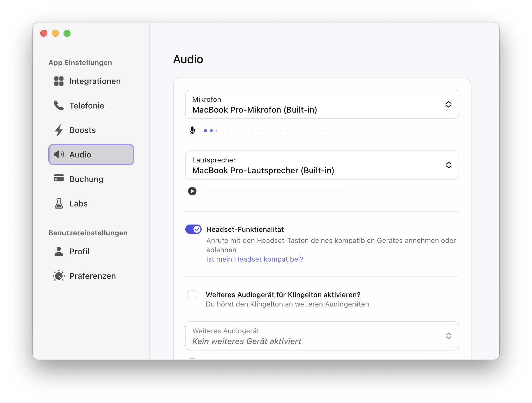Open the 'Ist mein Headset kompatibel?' link

[x=255, y=259]
